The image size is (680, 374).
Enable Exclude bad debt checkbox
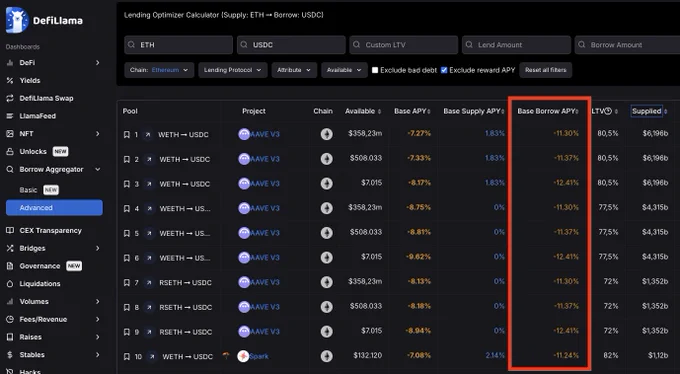tap(375, 70)
